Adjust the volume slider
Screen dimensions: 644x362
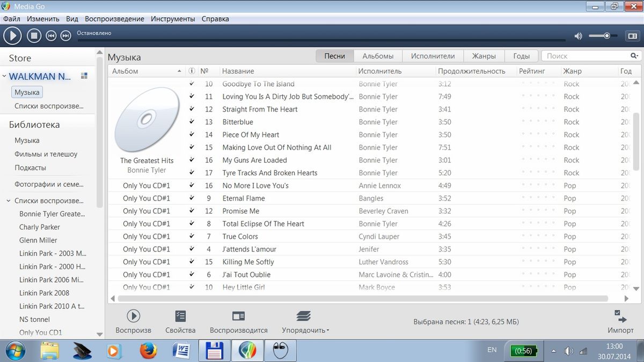click(x=606, y=36)
